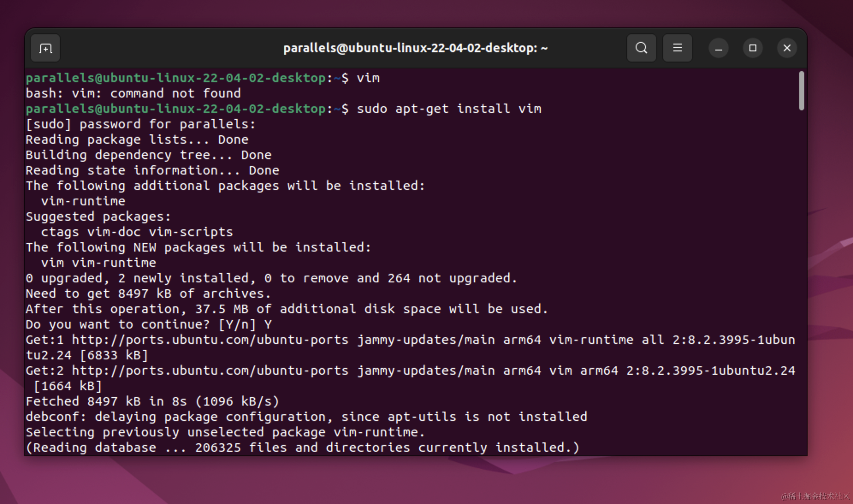Click the Get:2 ports.ubuntu.com URL
853x504 pixels.
(210, 371)
